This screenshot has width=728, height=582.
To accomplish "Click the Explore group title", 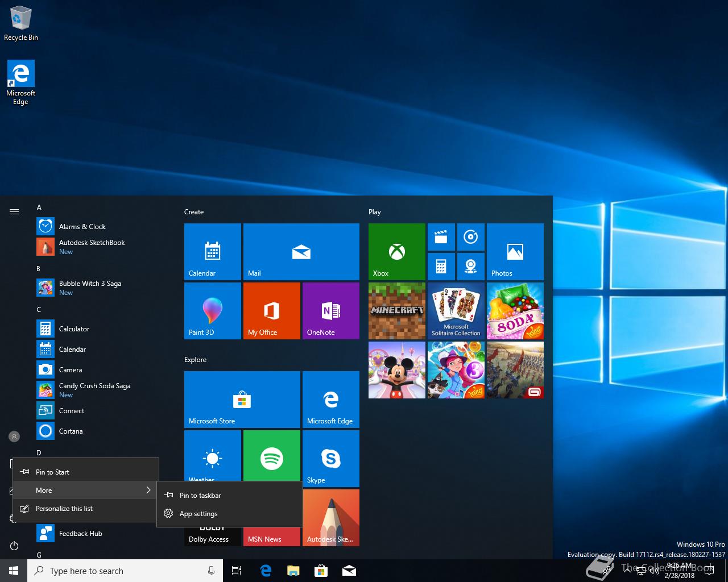I will point(195,359).
